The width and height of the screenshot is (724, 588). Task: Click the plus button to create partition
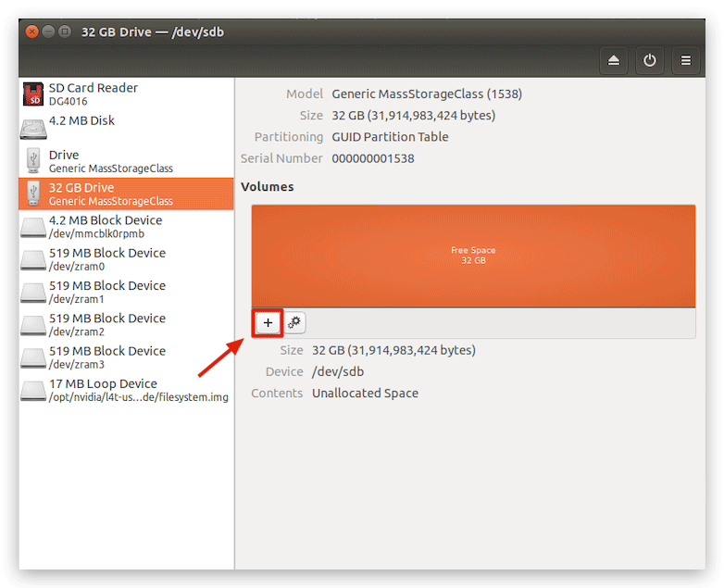coord(268,323)
